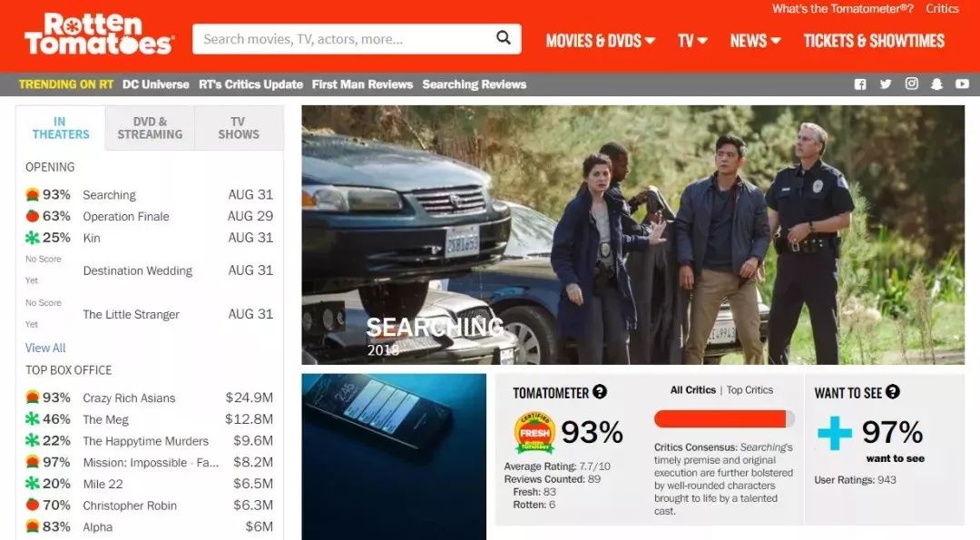Open the Twitter social icon
The width and height of the screenshot is (980, 540).
coord(886,83)
